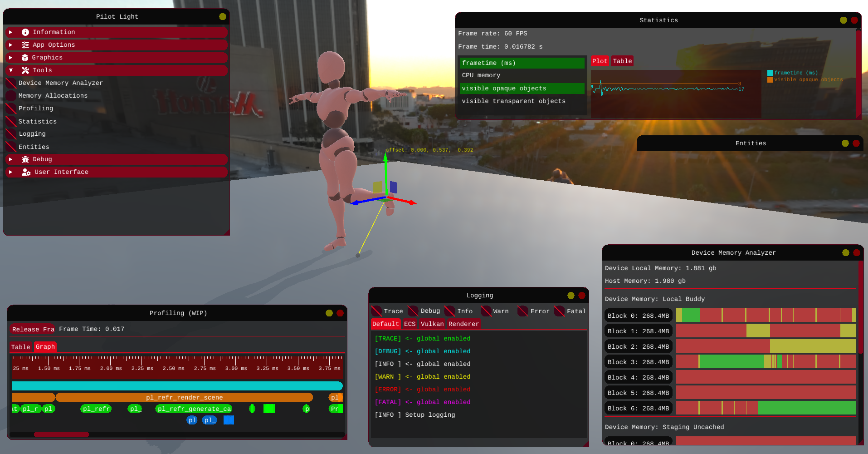Toggle the Device Memory Analyzer checkbox

(11, 83)
